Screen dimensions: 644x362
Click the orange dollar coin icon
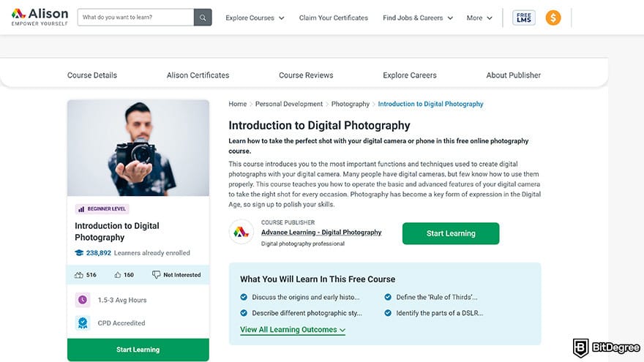(x=553, y=18)
